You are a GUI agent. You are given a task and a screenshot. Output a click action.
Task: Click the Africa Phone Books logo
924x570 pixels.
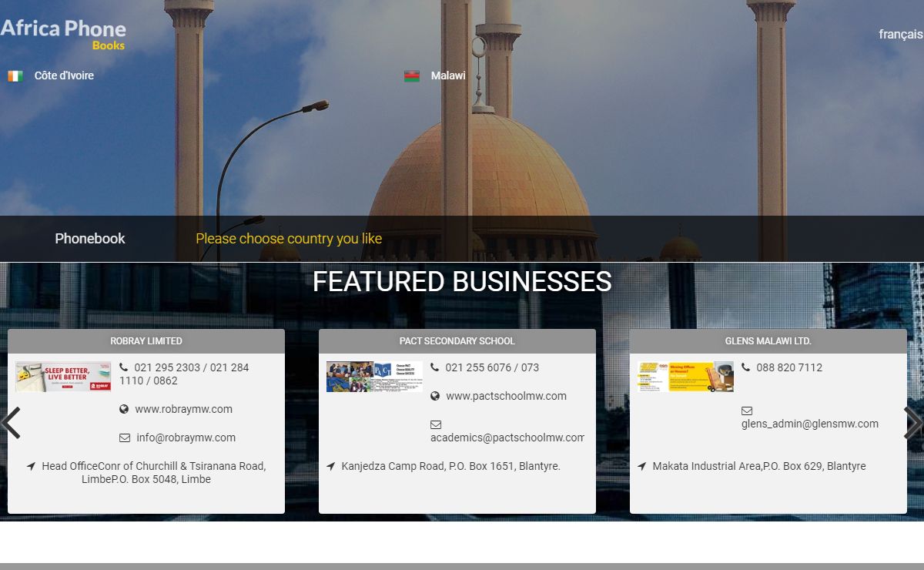coord(63,35)
